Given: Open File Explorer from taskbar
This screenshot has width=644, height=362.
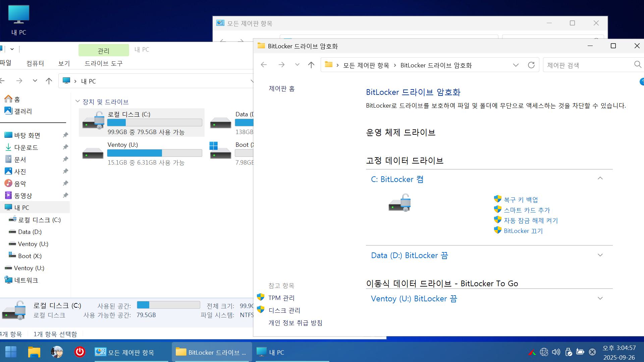Looking at the screenshot, I should 34,352.
